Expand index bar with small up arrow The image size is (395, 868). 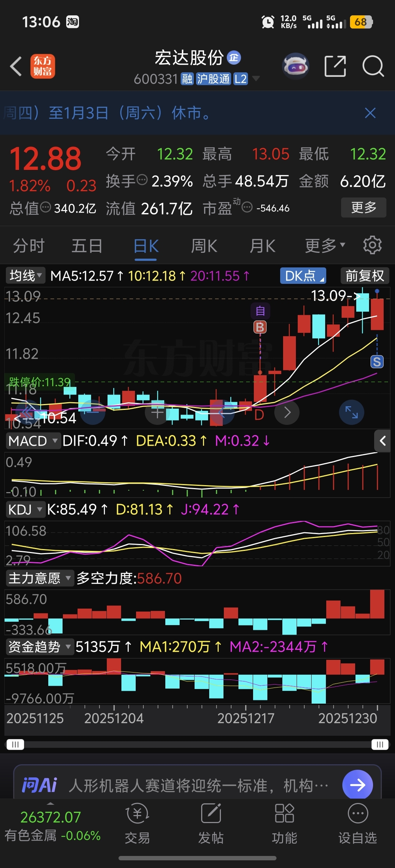pyautogui.click(x=50, y=804)
